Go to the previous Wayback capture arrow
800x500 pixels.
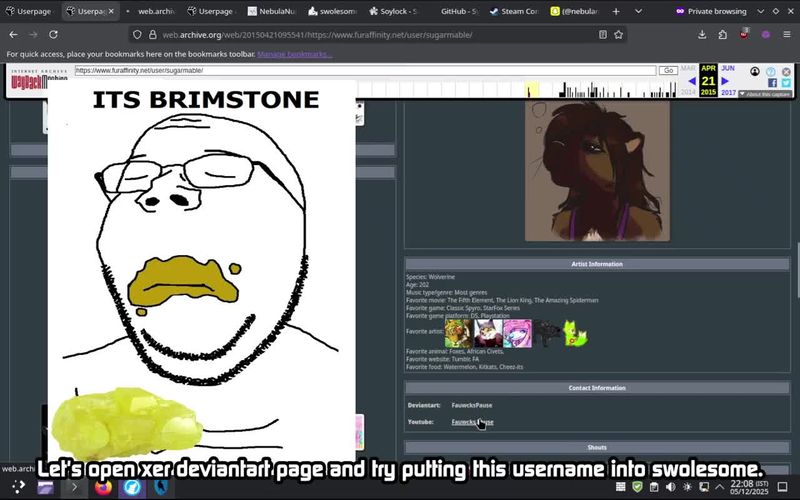[x=691, y=81]
